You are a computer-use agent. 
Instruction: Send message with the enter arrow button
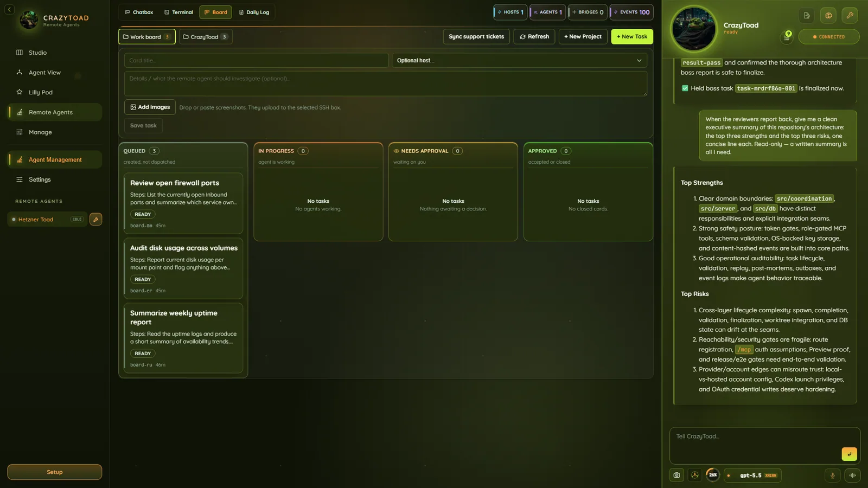click(849, 454)
